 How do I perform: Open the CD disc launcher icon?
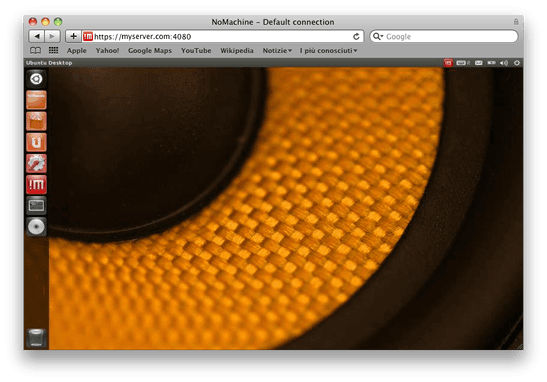(36, 227)
